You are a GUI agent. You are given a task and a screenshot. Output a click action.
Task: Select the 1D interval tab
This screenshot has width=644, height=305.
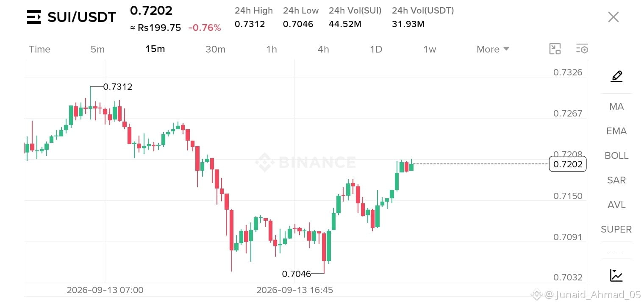click(x=376, y=49)
